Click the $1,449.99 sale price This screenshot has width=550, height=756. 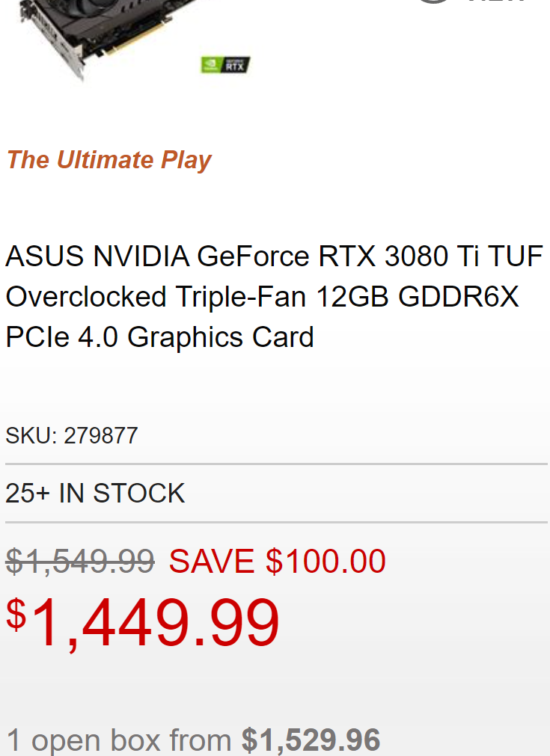pyautogui.click(x=153, y=622)
